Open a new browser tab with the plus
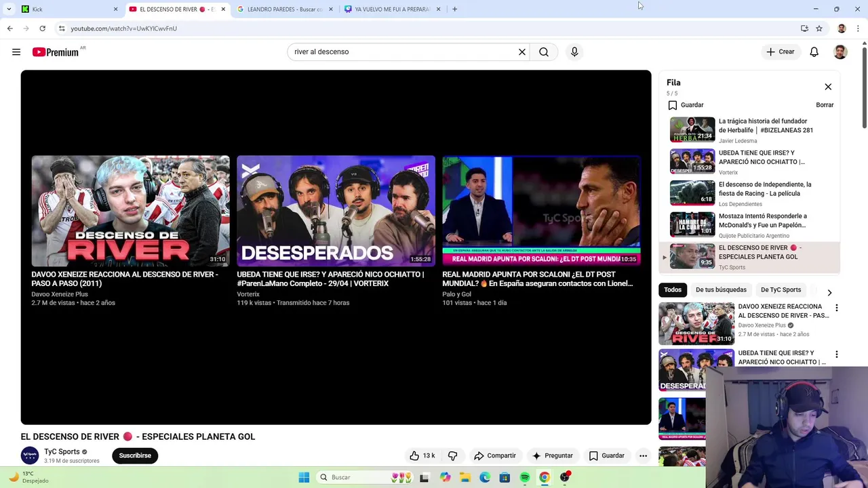Image resolution: width=868 pixels, height=488 pixels. point(454,9)
